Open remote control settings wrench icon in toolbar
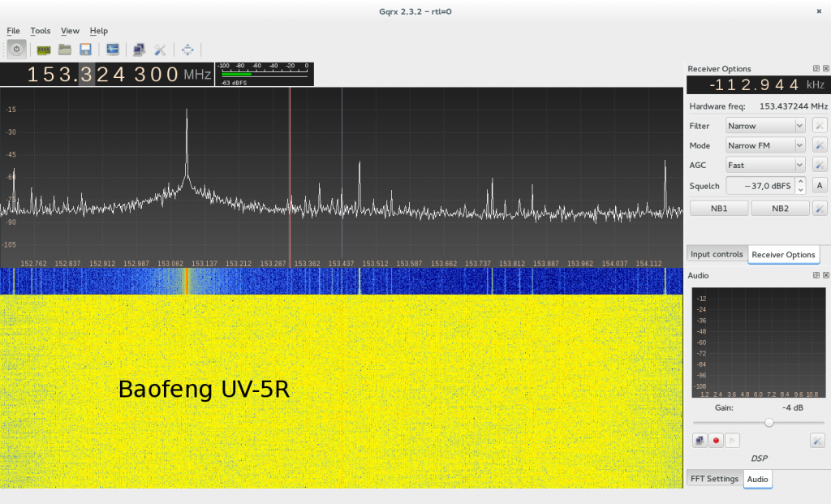 160,50
